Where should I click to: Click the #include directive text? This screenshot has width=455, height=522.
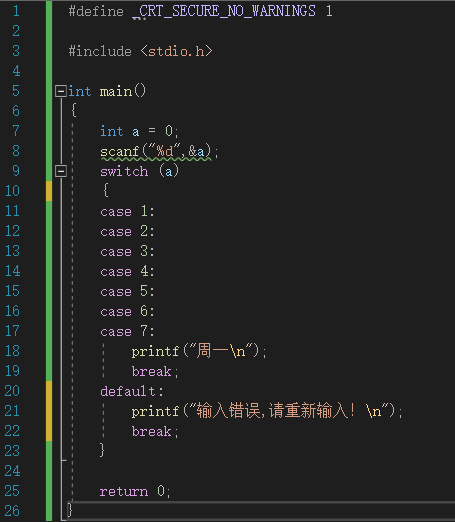pyautogui.click(x=100, y=51)
